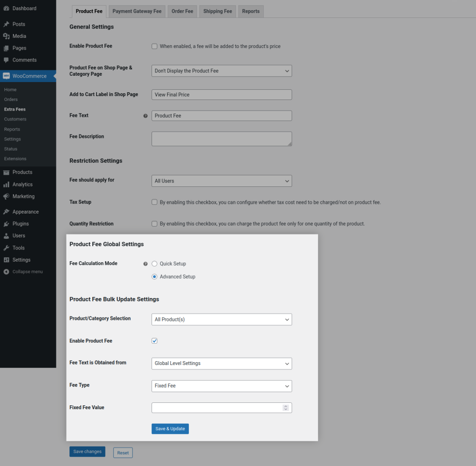Switch to the Product Fee tab

pos(89,11)
